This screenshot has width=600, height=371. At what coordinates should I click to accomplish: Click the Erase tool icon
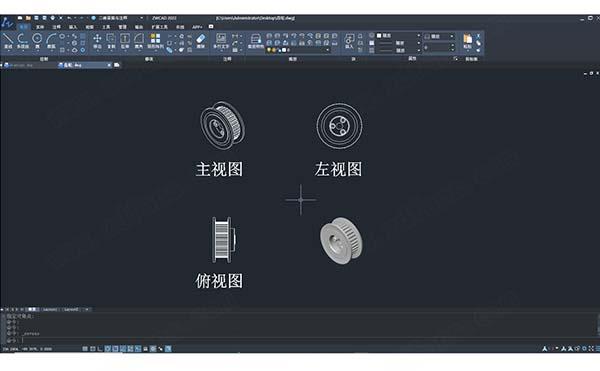[201, 39]
